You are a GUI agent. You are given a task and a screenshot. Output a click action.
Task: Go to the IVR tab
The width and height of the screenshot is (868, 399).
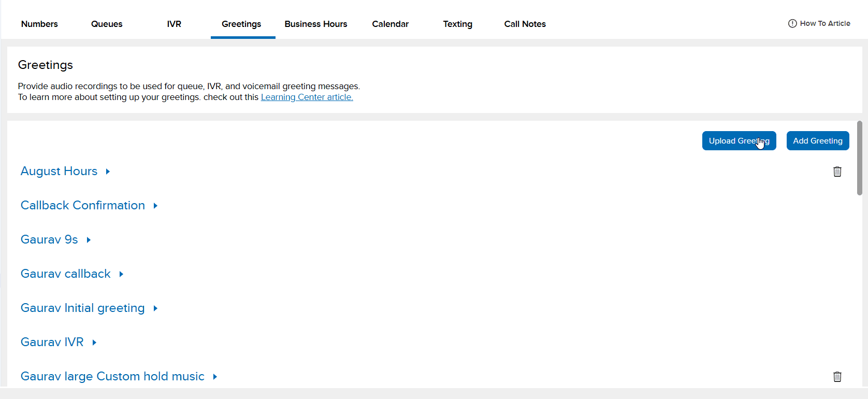pyautogui.click(x=174, y=24)
